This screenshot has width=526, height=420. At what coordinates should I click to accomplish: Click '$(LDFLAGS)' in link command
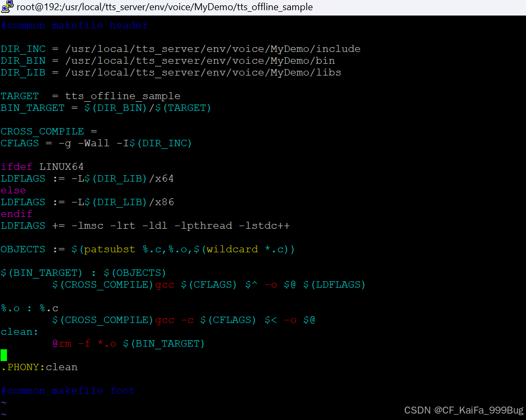(334, 284)
